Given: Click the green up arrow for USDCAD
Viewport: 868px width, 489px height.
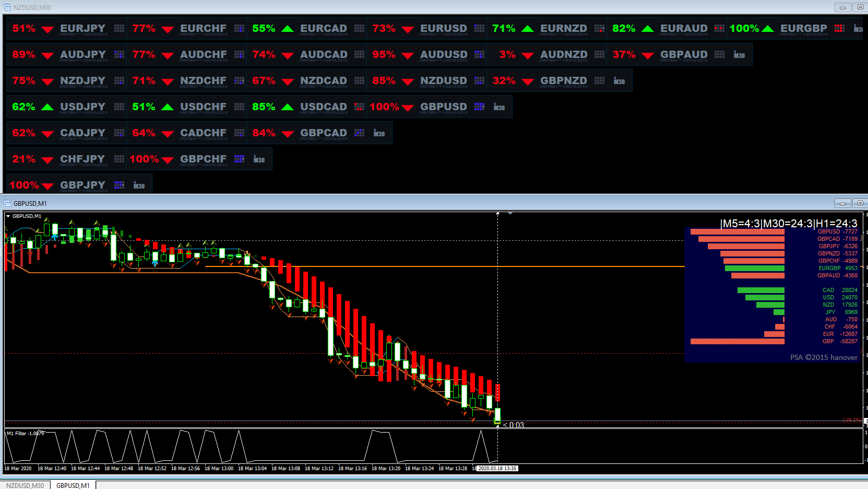Looking at the screenshot, I should 288,107.
